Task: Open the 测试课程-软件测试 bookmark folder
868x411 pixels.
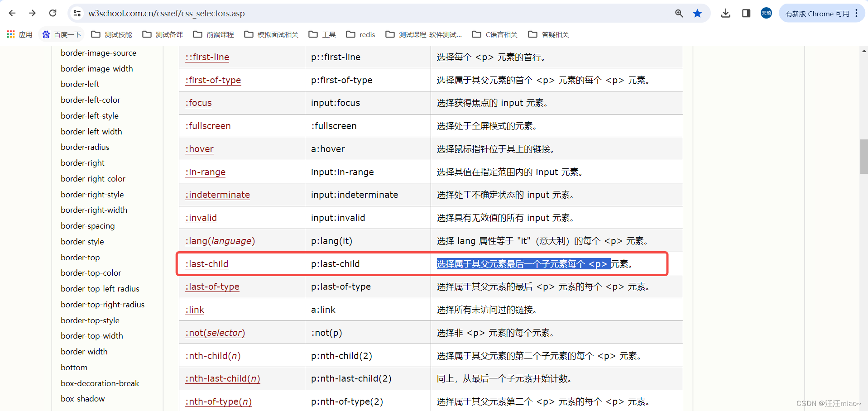Action: pyautogui.click(x=424, y=34)
